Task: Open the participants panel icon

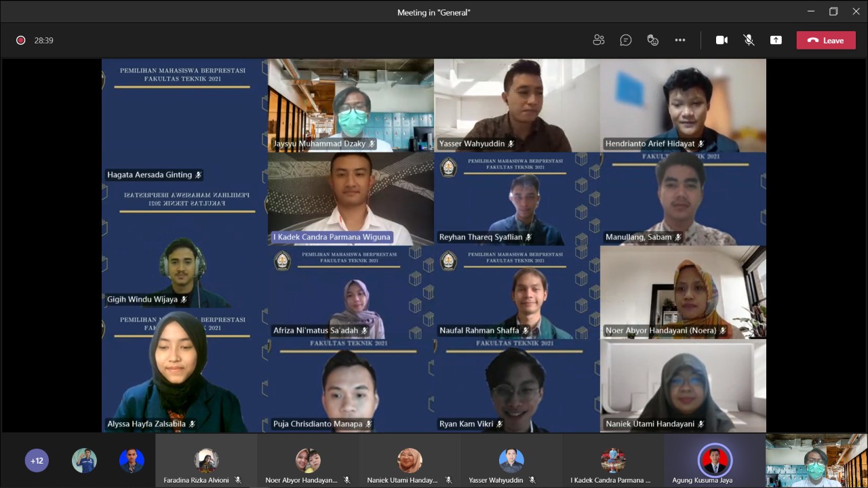Action: (x=598, y=40)
